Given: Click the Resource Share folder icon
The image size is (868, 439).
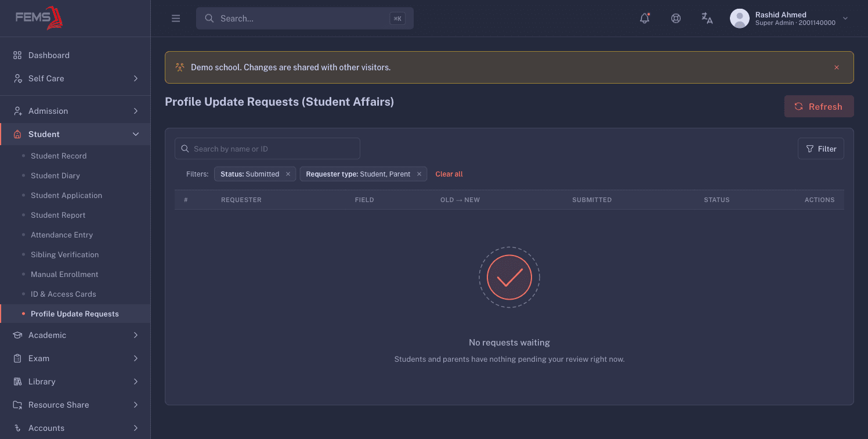Looking at the screenshot, I should coord(17,405).
